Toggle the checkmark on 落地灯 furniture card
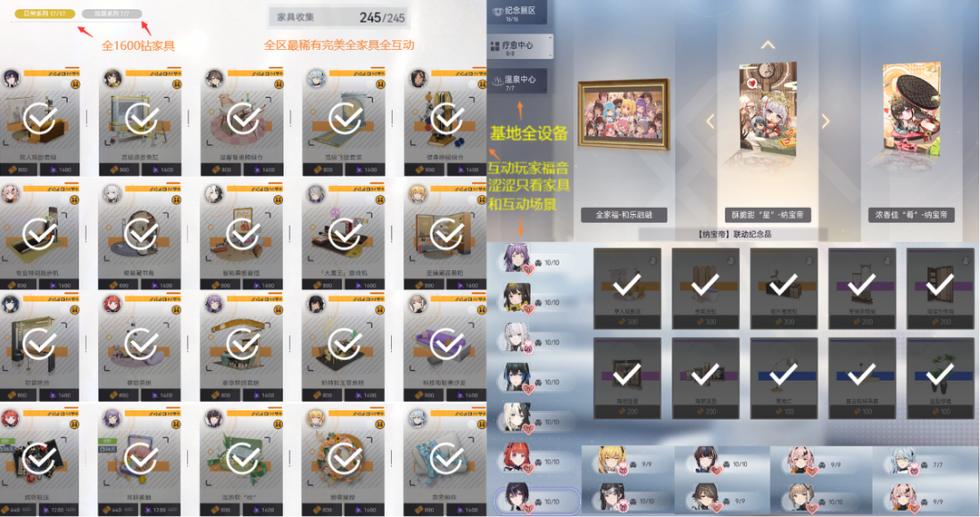The height and width of the screenshot is (517, 980). coord(783,375)
